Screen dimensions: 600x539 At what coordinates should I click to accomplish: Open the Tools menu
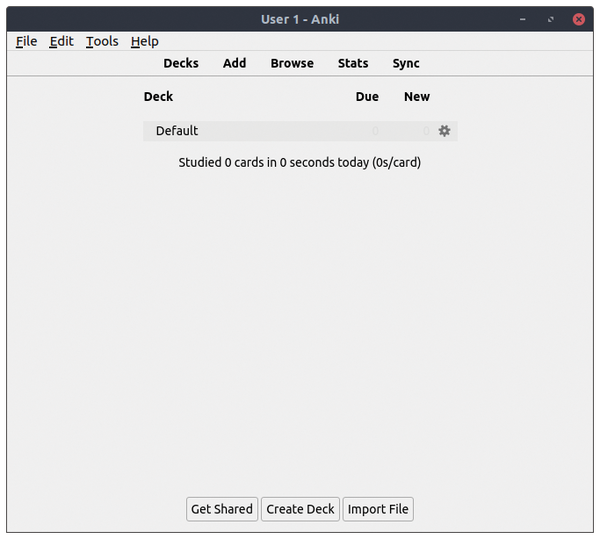[x=102, y=41]
